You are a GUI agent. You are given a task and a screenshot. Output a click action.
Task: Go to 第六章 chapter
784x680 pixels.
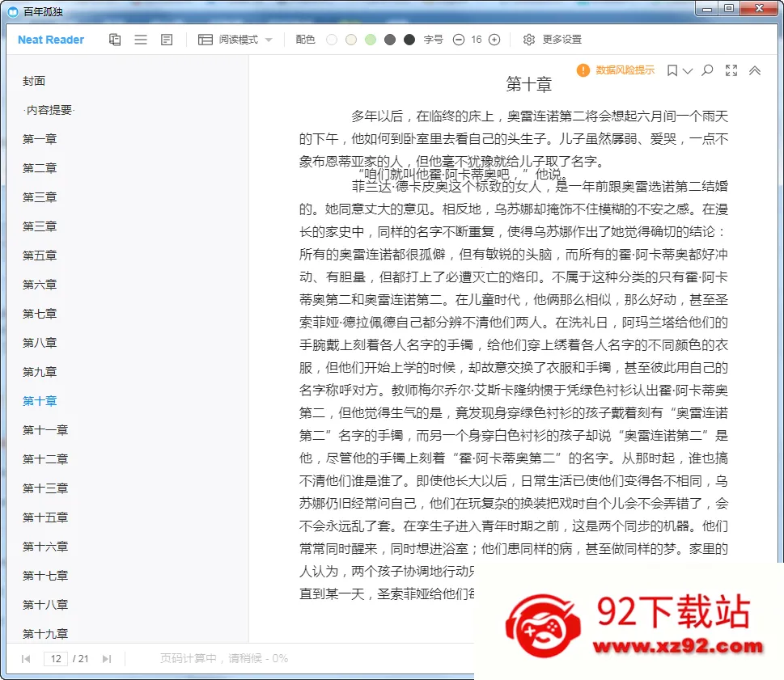[x=40, y=285]
